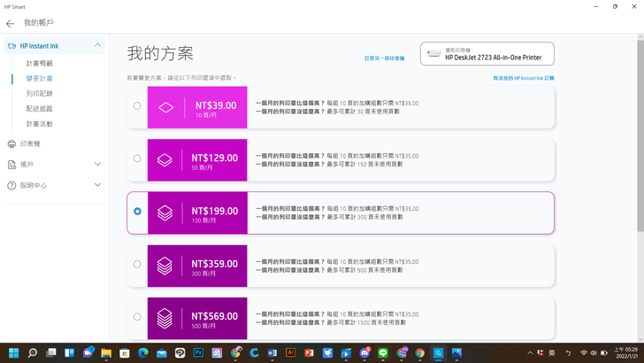Click the HP Smart taskbar icon
Viewport: 644px width, 363px height.
(438, 352)
